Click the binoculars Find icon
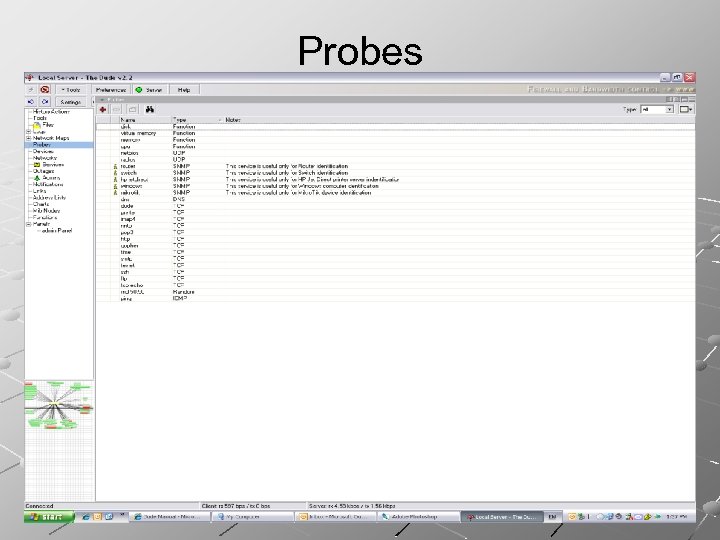Image resolution: width=720 pixels, height=540 pixels. pyautogui.click(x=150, y=109)
